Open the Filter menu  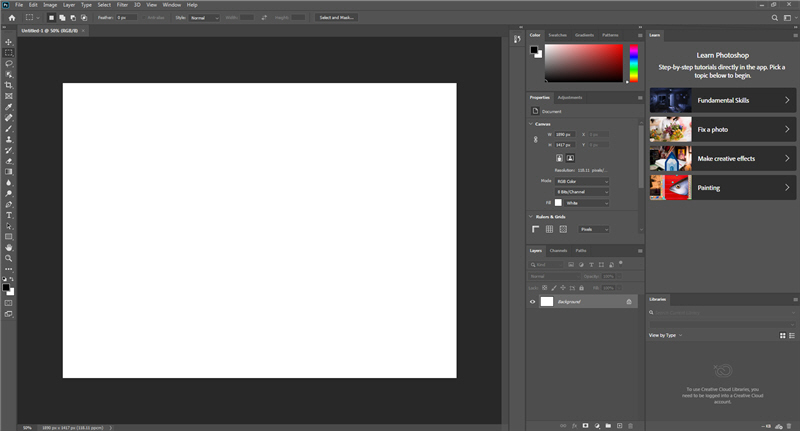tap(122, 5)
